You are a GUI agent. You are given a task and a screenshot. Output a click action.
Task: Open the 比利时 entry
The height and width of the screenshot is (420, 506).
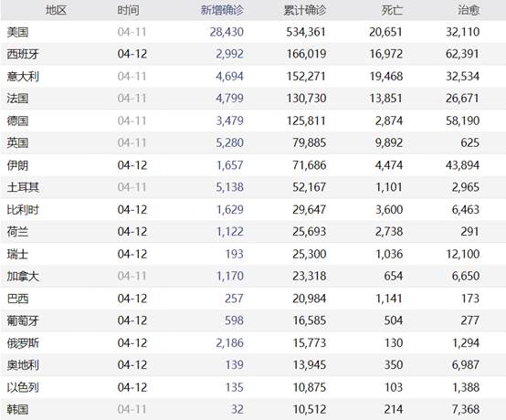coord(23,210)
